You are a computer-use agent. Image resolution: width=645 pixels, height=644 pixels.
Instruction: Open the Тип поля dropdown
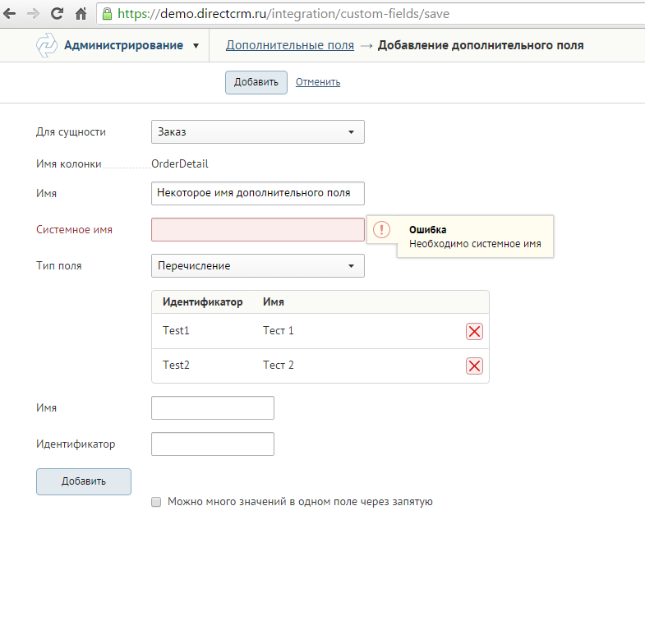tap(258, 265)
